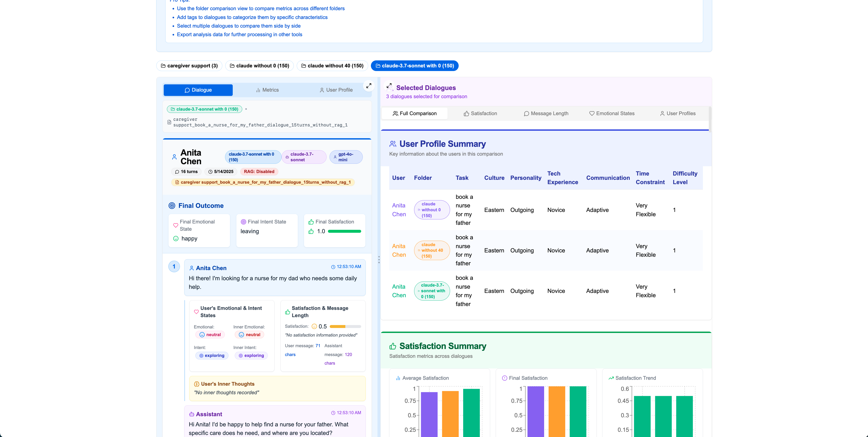Click the Emotional neutral badge
Screen dimensions: 868x437
click(x=210, y=335)
